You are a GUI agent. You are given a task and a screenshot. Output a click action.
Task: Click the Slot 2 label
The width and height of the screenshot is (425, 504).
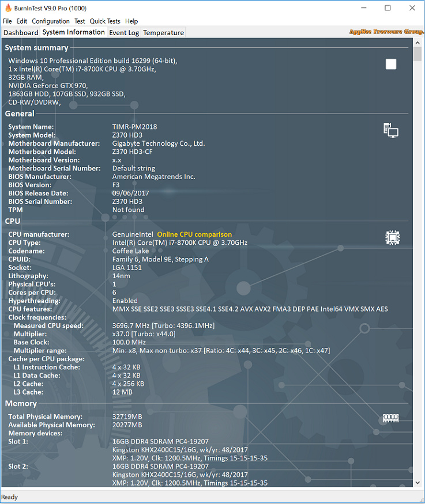(18, 467)
